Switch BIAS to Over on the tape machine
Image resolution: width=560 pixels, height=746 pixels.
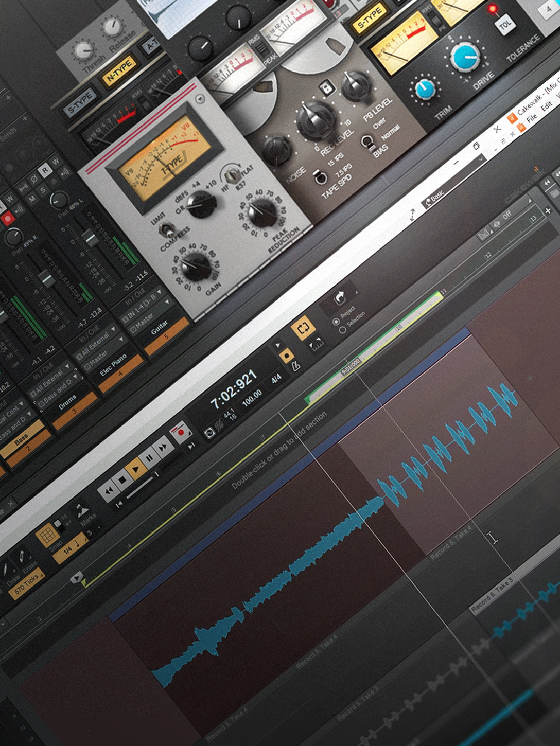(368, 142)
